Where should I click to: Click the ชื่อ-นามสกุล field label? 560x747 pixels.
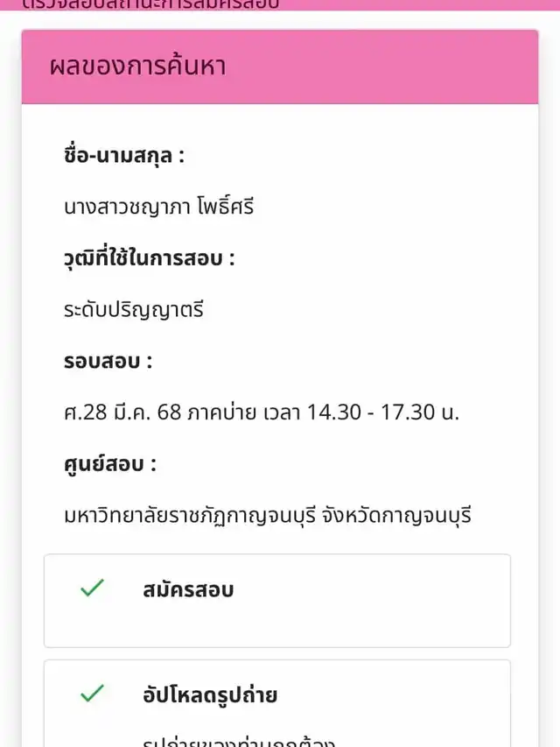click(124, 157)
